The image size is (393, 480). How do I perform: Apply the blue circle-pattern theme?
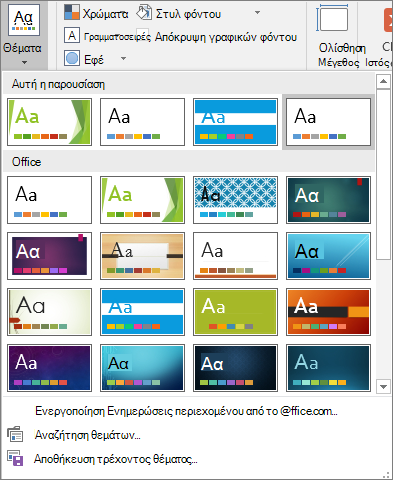[x=235, y=200]
